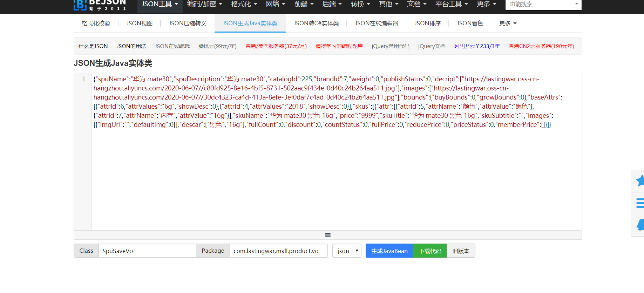Open the JSON工具 dropdown menu
The height and width of the screenshot is (293, 644).
click(160, 4)
